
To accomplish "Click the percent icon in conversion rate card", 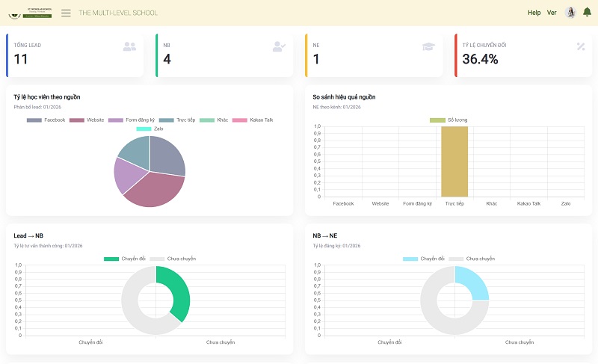I will pyautogui.click(x=581, y=46).
